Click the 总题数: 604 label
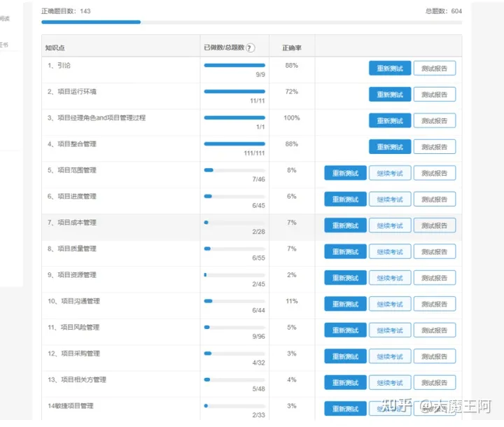Viewport: 504px width, 427px height. click(444, 11)
